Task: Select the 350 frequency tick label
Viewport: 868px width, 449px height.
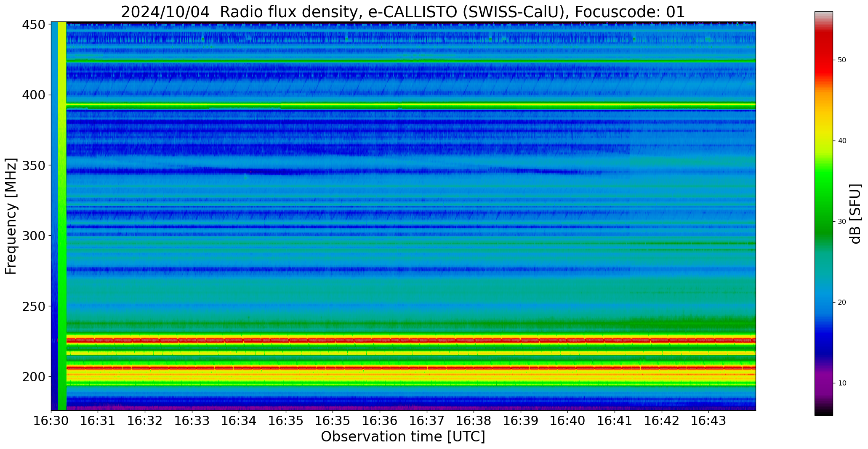Action: 34,165
